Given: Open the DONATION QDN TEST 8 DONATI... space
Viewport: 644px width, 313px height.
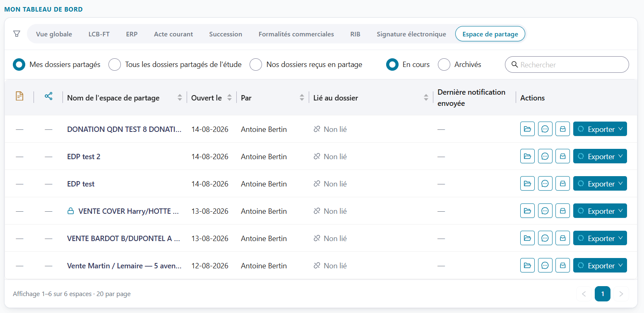Looking at the screenshot, I should (124, 129).
